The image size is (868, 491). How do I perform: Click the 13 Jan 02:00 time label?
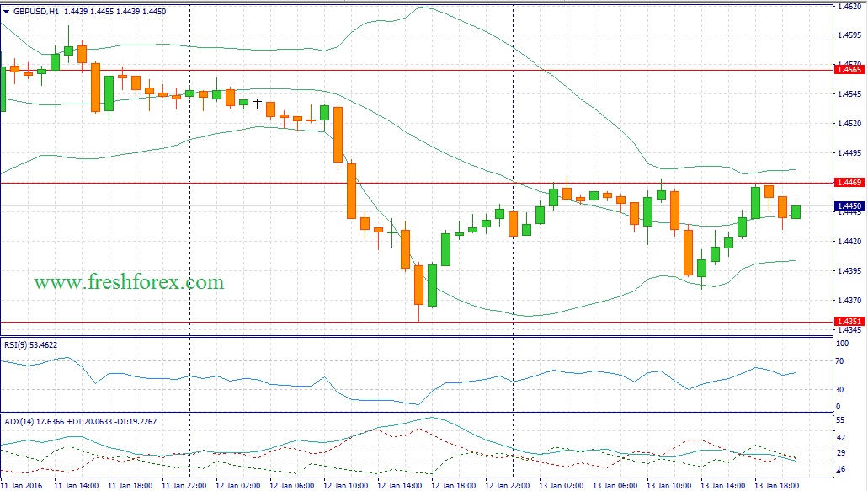pos(563,485)
